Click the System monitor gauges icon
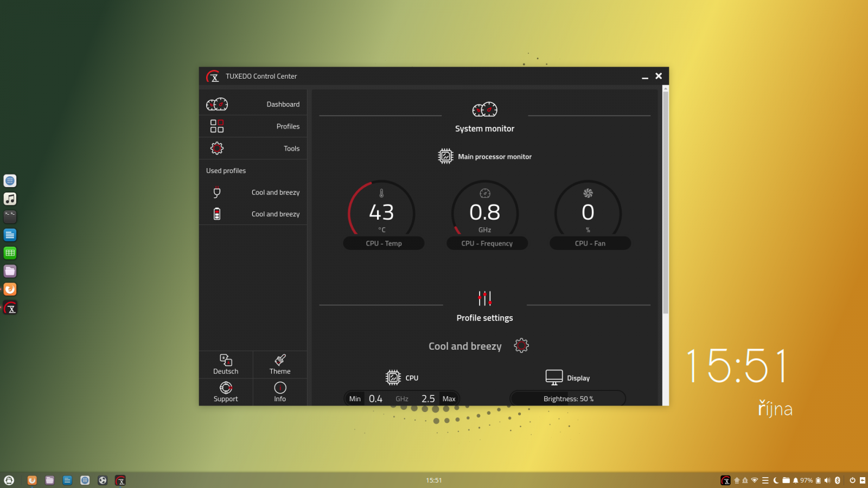Screen dimensions: 868x488 coord(485,110)
